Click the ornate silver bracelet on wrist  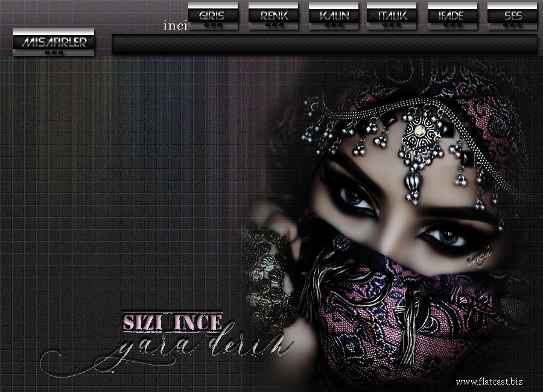[x=268, y=283]
